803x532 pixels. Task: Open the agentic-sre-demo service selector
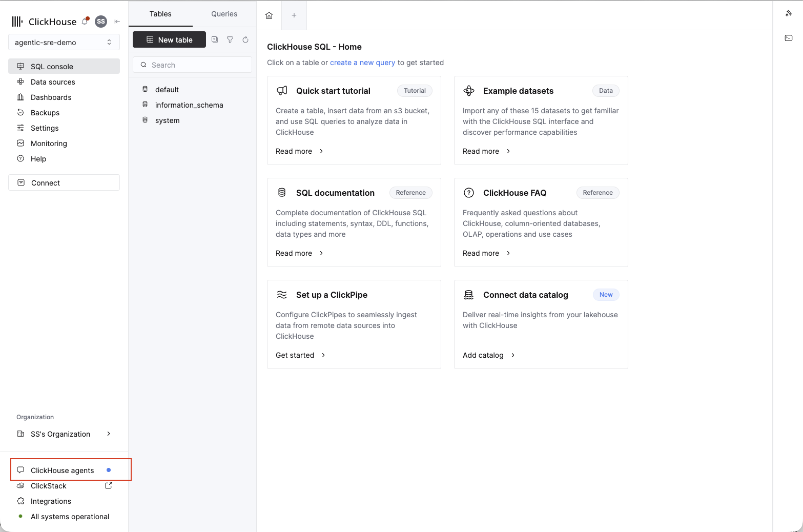point(64,42)
